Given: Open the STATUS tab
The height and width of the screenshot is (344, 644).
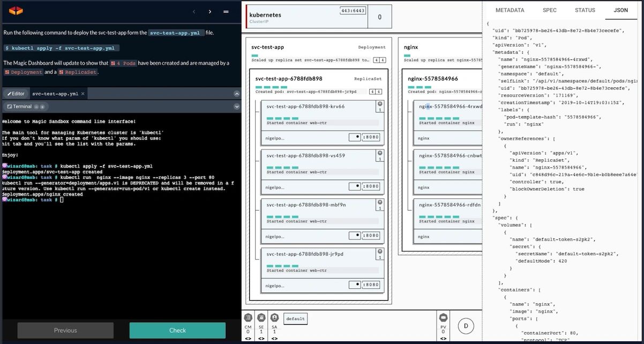Looking at the screenshot, I should (x=585, y=10).
